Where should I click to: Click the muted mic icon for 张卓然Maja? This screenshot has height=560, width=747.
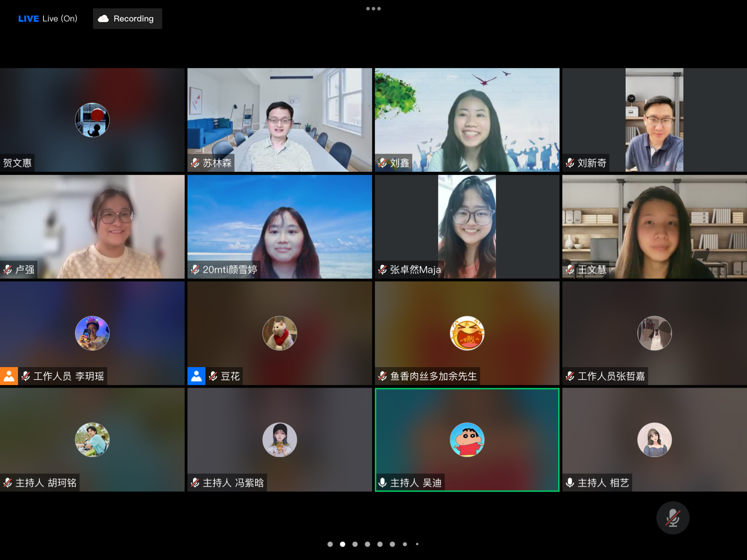coord(382,269)
